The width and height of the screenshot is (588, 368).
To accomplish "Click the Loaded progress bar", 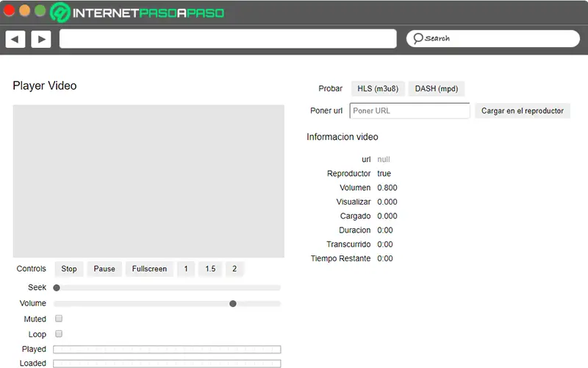I will pyautogui.click(x=167, y=364).
